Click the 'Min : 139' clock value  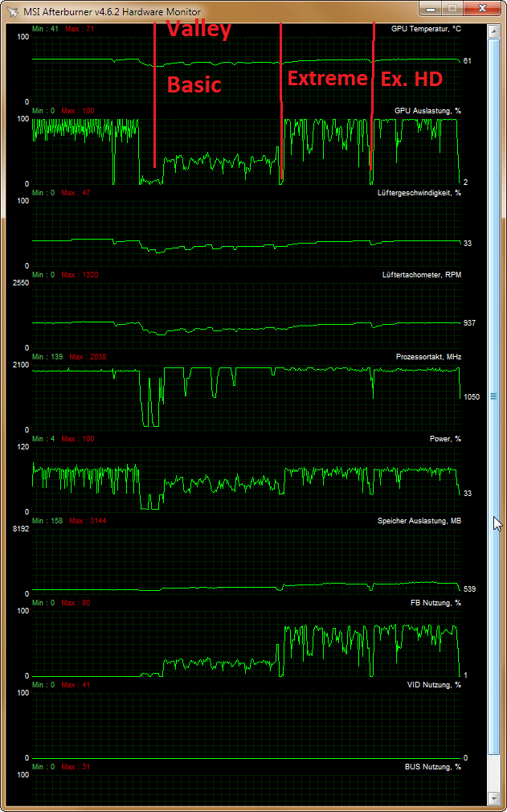click(x=47, y=357)
